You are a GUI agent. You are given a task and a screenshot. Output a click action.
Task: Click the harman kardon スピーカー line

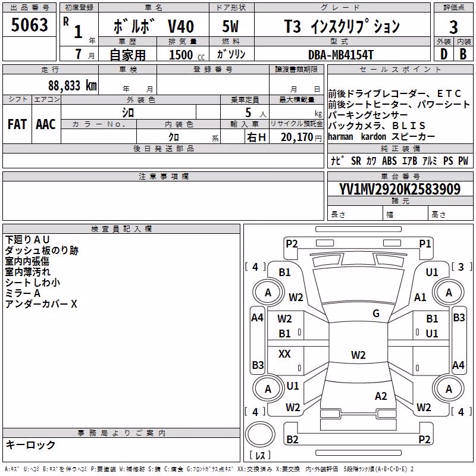click(x=381, y=137)
